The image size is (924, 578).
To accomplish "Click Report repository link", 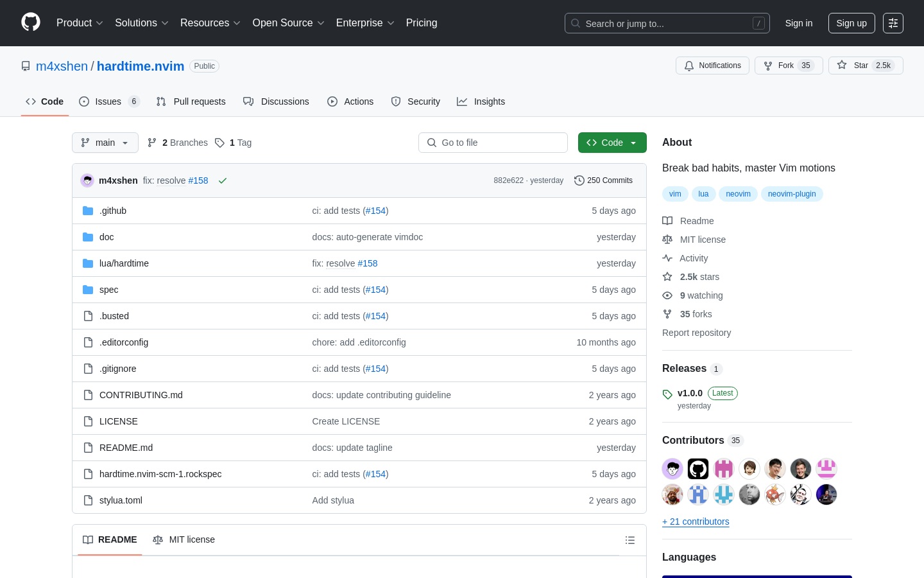I will click(696, 333).
